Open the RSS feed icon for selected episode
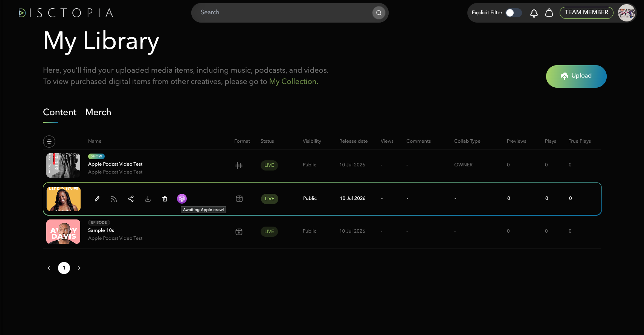The height and width of the screenshot is (335, 644). coord(114,199)
